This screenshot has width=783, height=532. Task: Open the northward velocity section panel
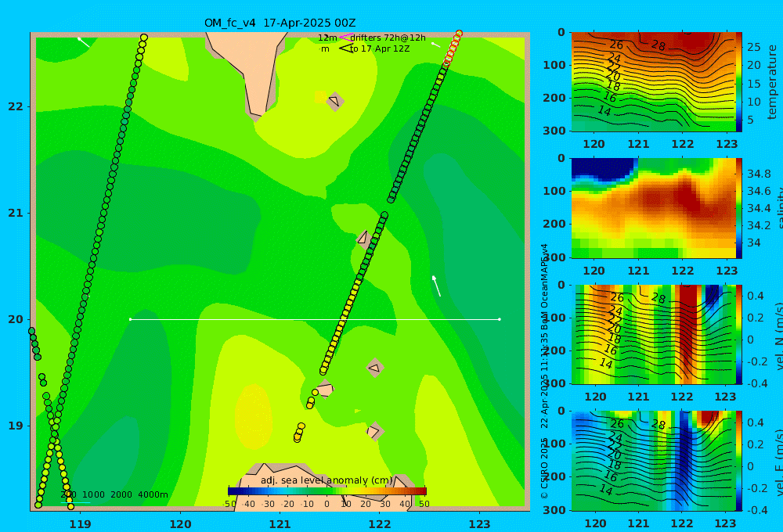(x=653, y=334)
